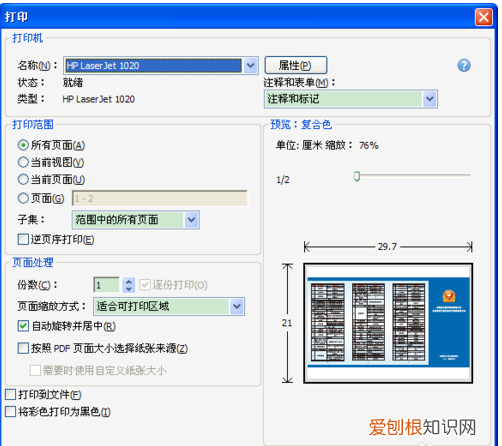Screen dimensions: 502x446
Task: Click the blue help question mark icon
Action: coord(464,65)
